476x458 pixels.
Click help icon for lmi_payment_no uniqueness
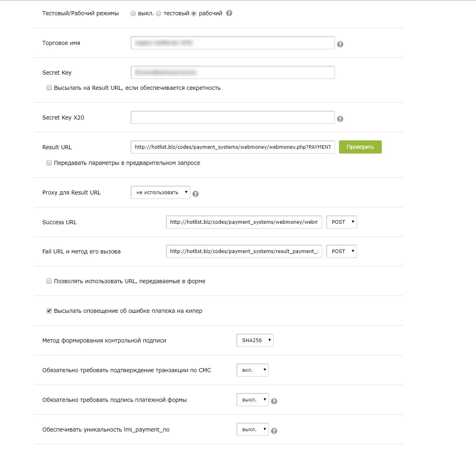(x=274, y=431)
